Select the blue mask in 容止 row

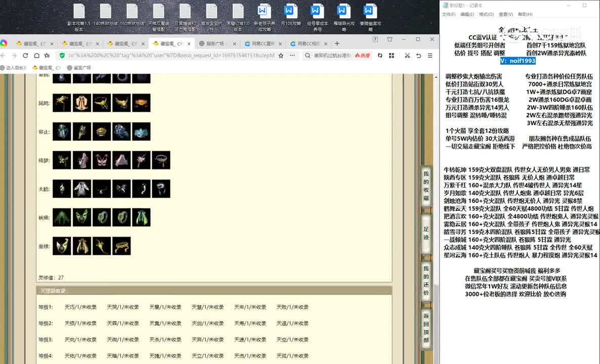(141, 131)
